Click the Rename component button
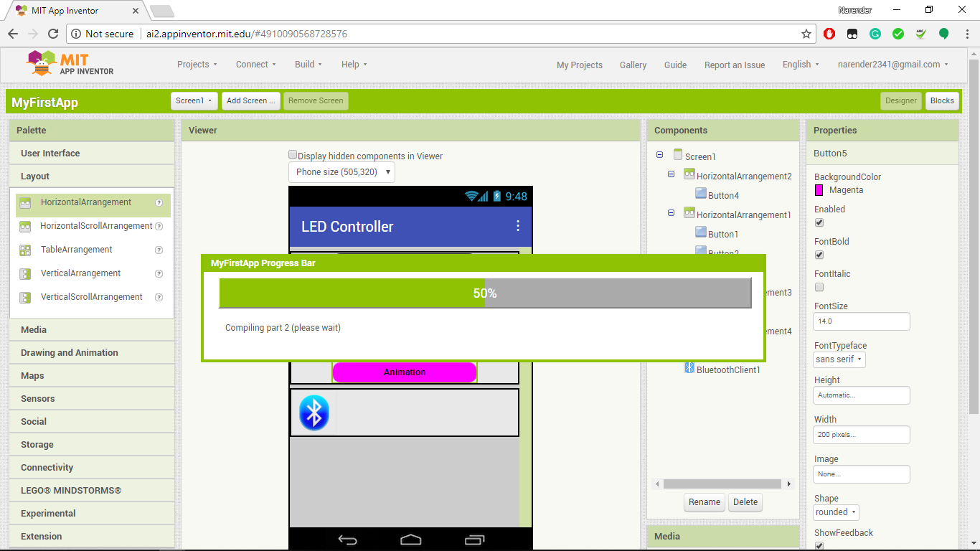This screenshot has height=551, width=980. [x=705, y=502]
